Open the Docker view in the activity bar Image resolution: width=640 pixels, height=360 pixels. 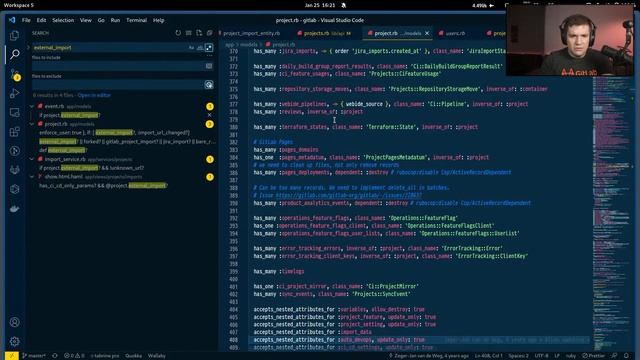click(15, 209)
